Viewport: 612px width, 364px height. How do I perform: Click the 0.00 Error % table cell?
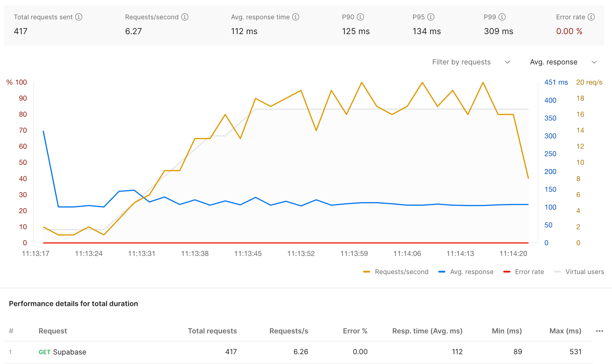coord(360,352)
